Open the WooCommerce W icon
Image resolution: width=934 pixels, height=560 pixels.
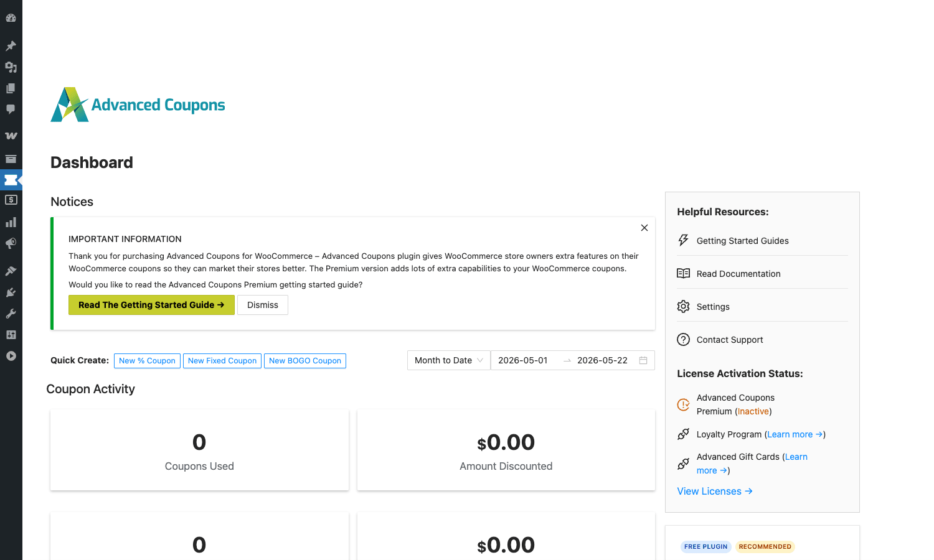point(11,136)
